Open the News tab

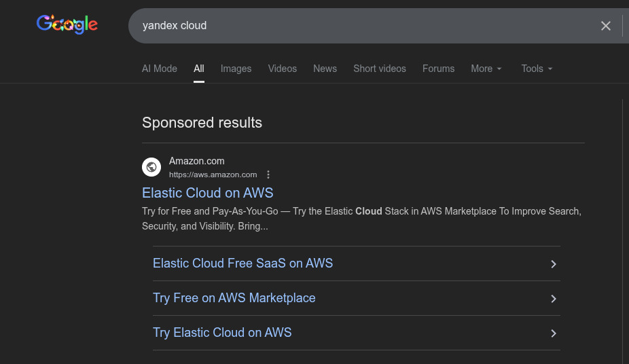pyautogui.click(x=325, y=69)
